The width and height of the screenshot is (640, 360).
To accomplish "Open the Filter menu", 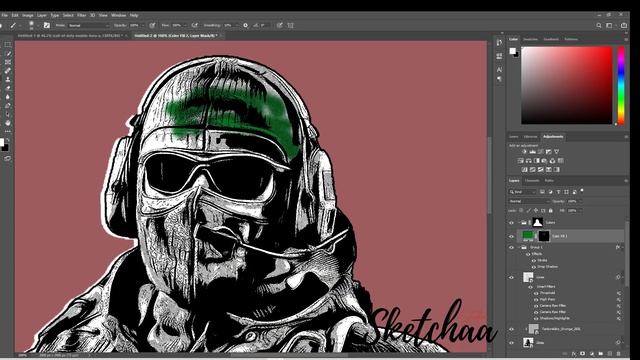I will (x=82, y=15).
